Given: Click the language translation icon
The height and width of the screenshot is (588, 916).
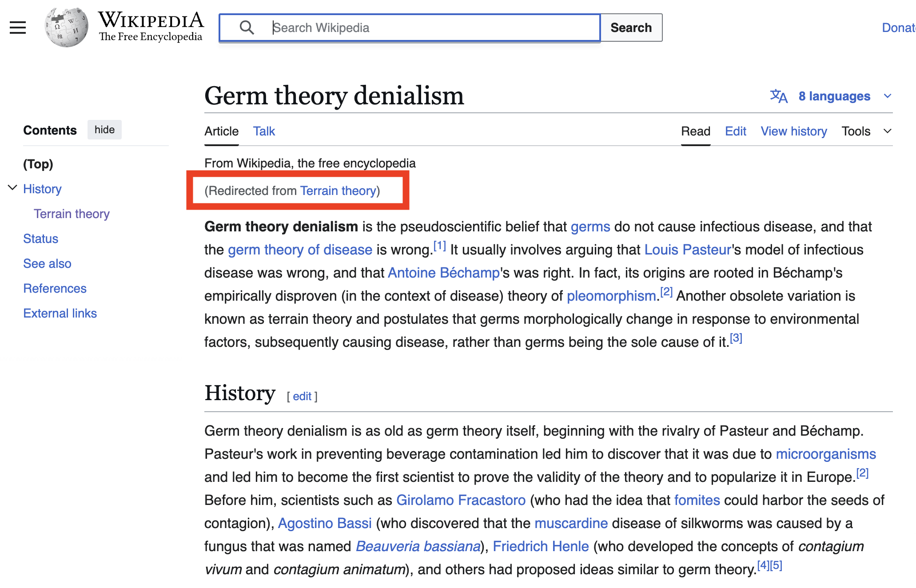Looking at the screenshot, I should click(778, 96).
